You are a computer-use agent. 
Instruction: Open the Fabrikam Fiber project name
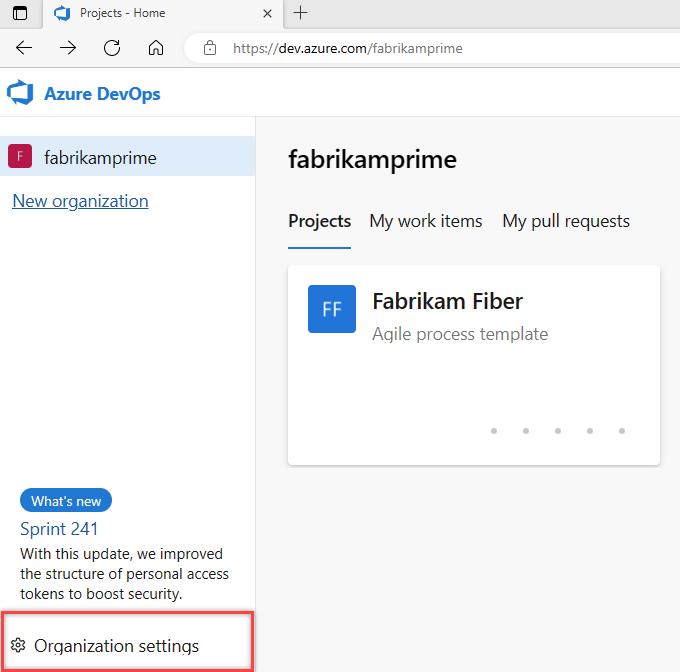[448, 301]
